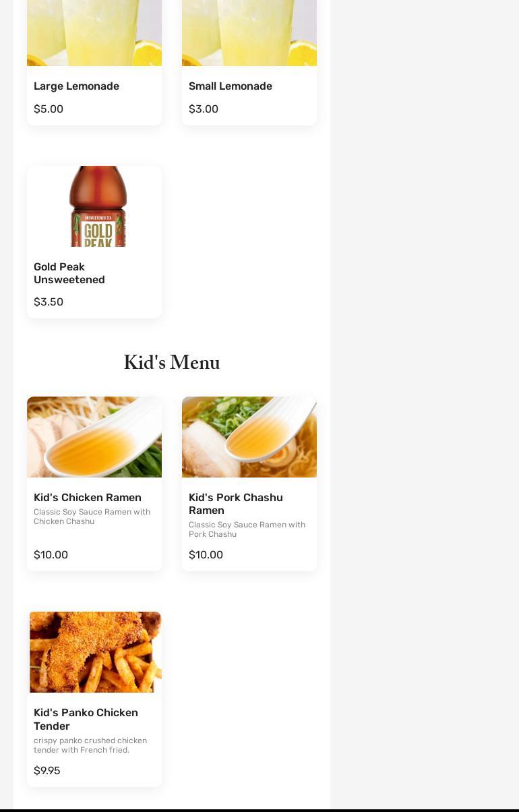Click the Kid's Chicken Ramen $10.00 price

pos(51,555)
